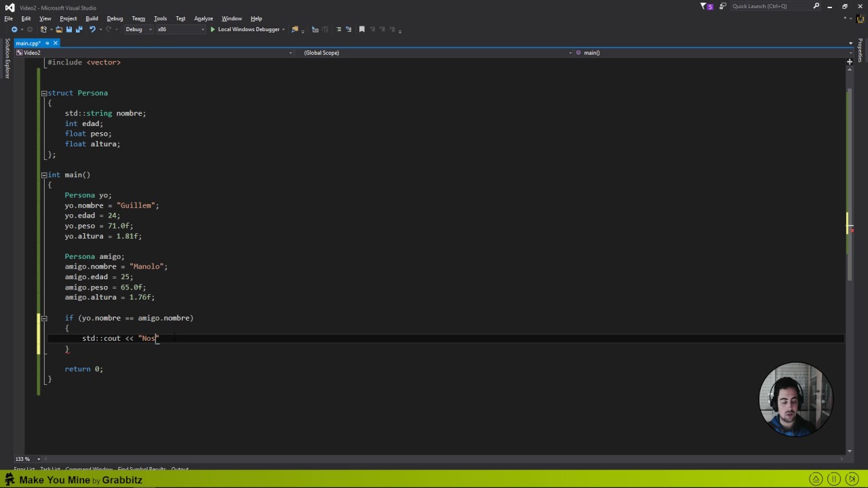Image resolution: width=868 pixels, height=488 pixels.
Task: Open the x86 platform dropdown
Action: click(180, 29)
